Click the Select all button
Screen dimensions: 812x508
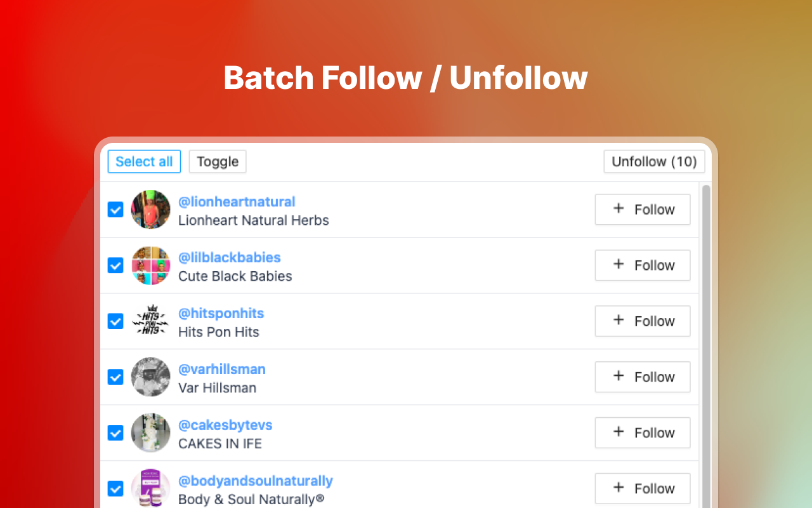144,161
